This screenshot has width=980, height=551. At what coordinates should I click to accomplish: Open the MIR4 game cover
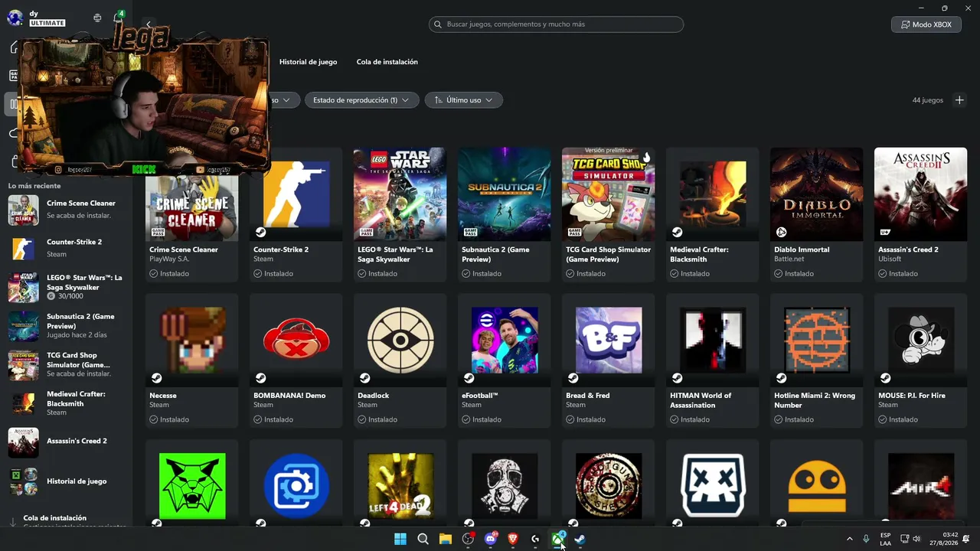coord(921,485)
